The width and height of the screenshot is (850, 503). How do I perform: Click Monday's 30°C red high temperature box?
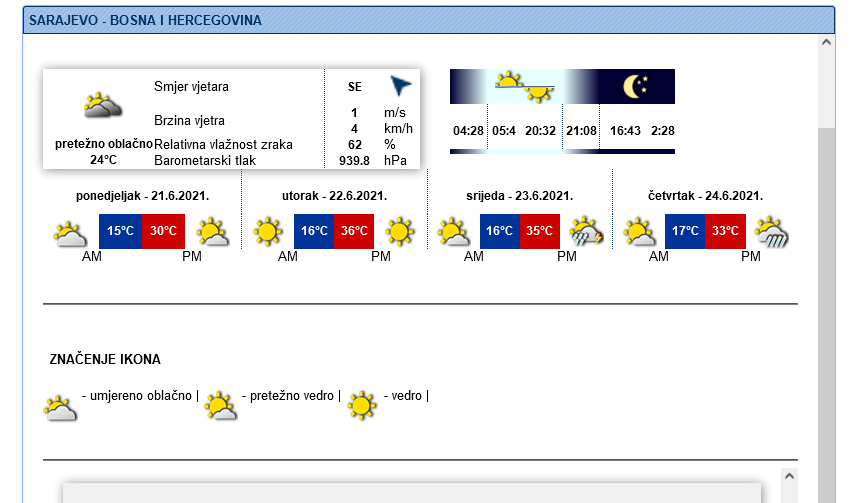pyautogui.click(x=163, y=231)
